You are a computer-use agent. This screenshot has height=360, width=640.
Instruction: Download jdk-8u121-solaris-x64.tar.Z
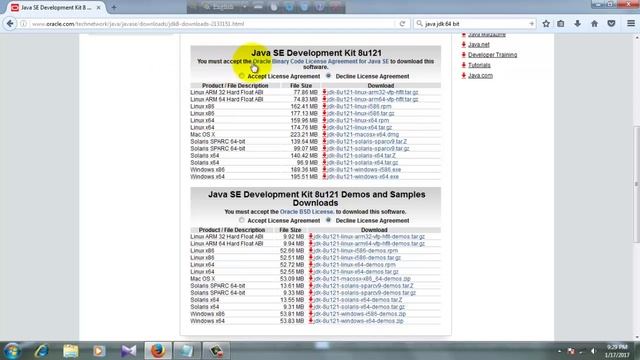(x=362, y=156)
